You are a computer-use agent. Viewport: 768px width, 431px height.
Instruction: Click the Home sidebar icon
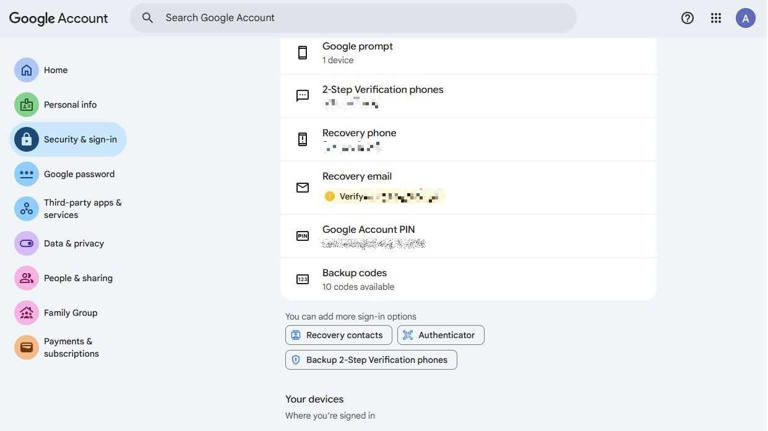[x=26, y=70]
